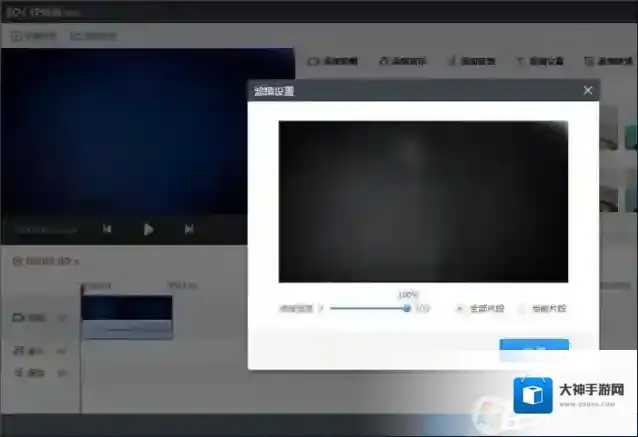The height and width of the screenshot is (437, 638).
Task: Click the first toolbar item with camera icon
Action: point(332,61)
